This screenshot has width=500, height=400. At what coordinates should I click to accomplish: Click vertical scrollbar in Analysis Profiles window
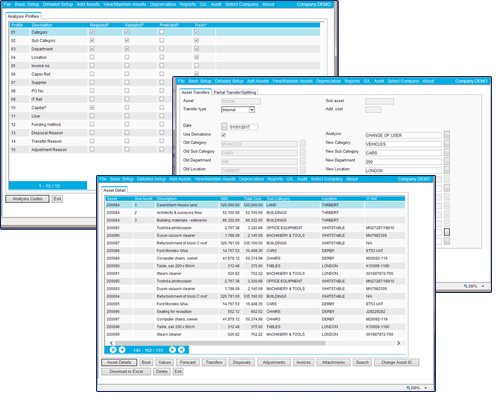(x=336, y=33)
